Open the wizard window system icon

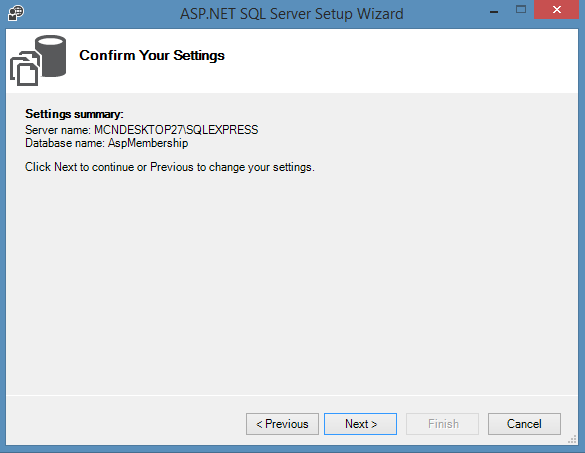[16, 13]
